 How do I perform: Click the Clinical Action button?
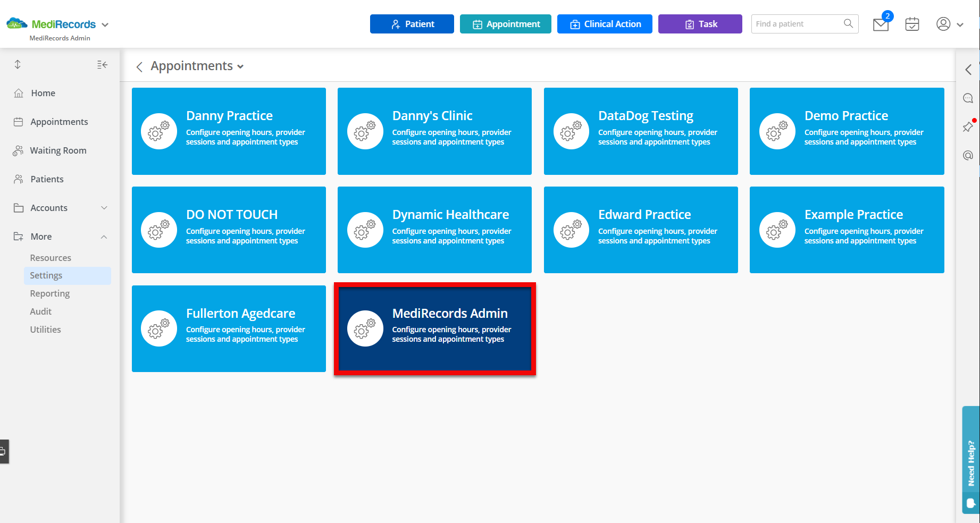coord(605,24)
